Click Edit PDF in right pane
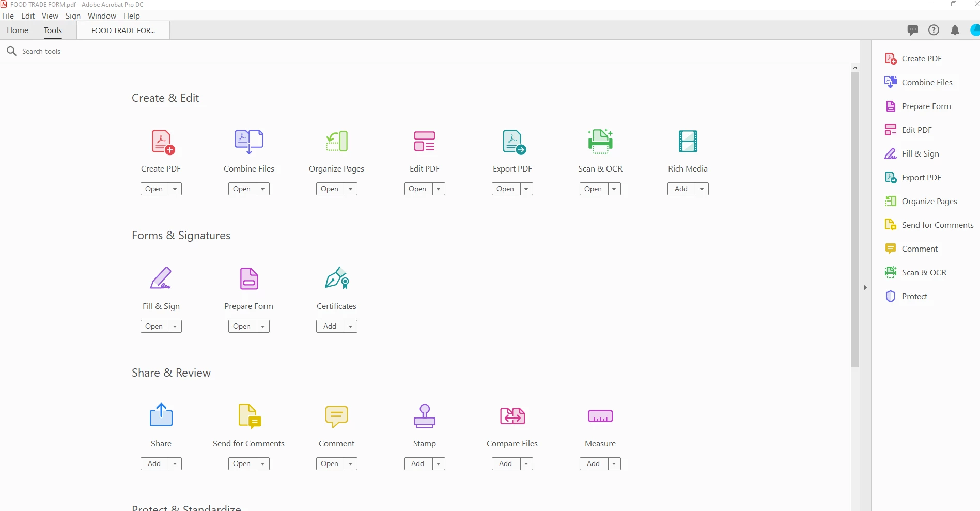The width and height of the screenshot is (980, 511). [x=909, y=130]
